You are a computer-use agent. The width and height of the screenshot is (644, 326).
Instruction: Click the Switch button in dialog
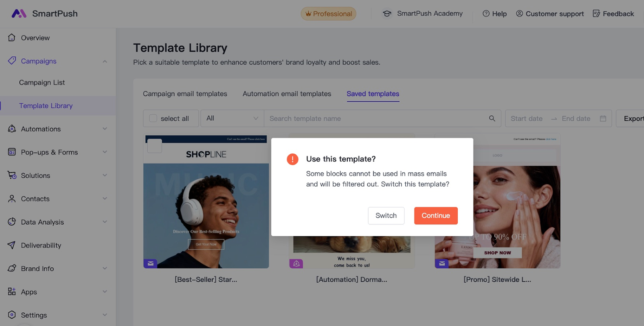pos(386,215)
